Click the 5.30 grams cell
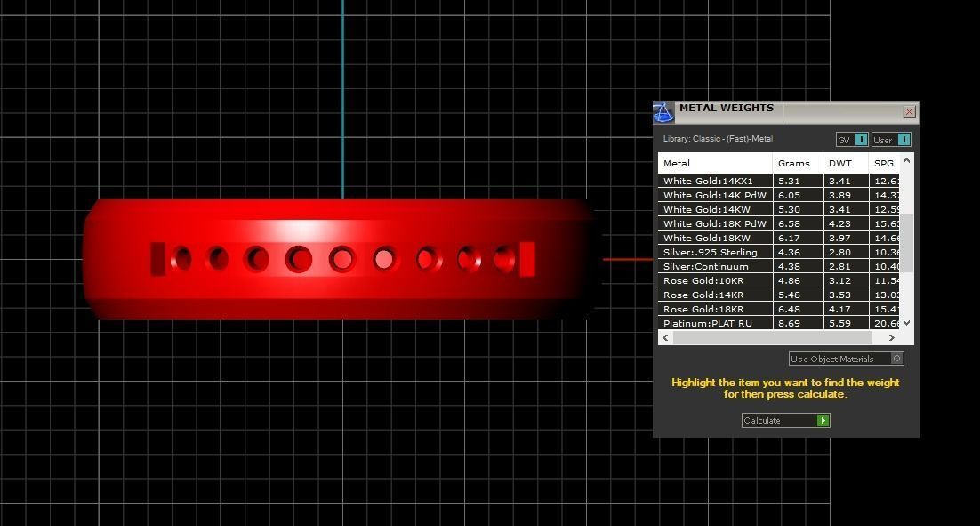The width and height of the screenshot is (980, 526). click(x=798, y=209)
